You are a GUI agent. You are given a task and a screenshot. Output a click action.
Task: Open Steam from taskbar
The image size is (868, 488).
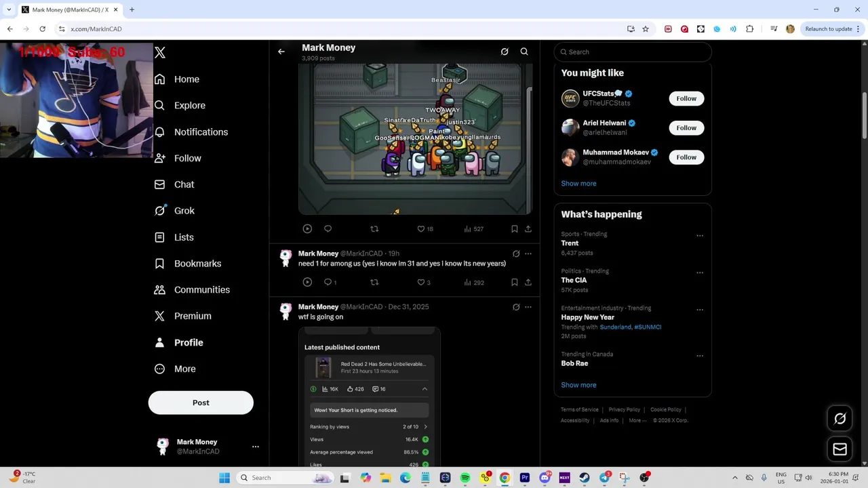click(585, 478)
